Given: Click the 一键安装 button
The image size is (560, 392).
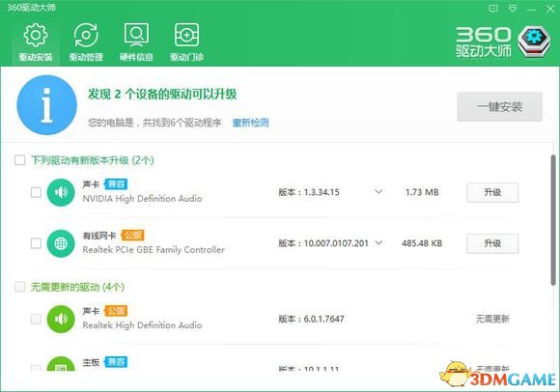Looking at the screenshot, I should (x=499, y=106).
